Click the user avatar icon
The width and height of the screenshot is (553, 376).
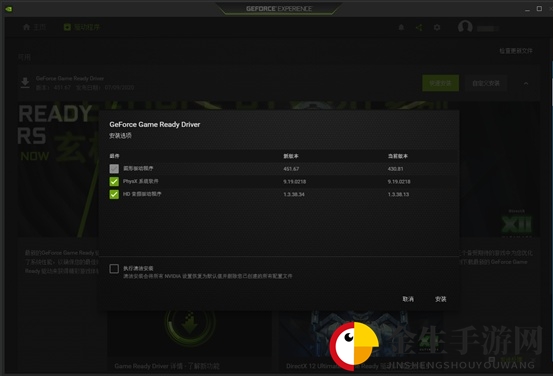pyautogui.click(x=465, y=27)
